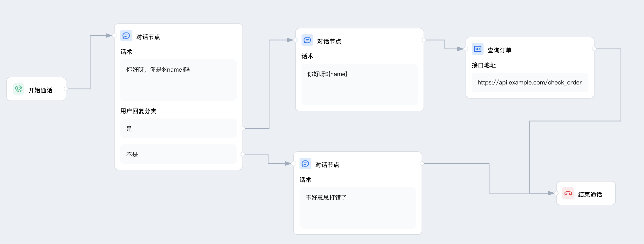
Task: Click the output port beside the 不是 reply
Action: (x=242, y=154)
